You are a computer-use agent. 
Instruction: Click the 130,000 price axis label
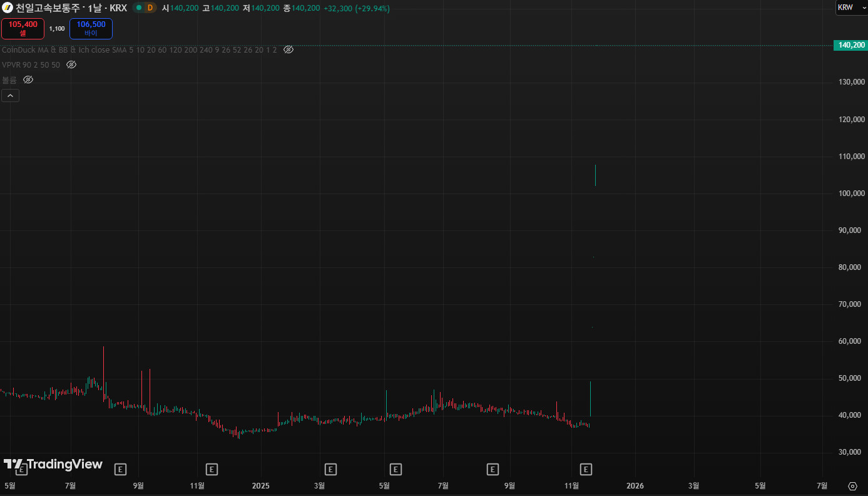[850, 82]
